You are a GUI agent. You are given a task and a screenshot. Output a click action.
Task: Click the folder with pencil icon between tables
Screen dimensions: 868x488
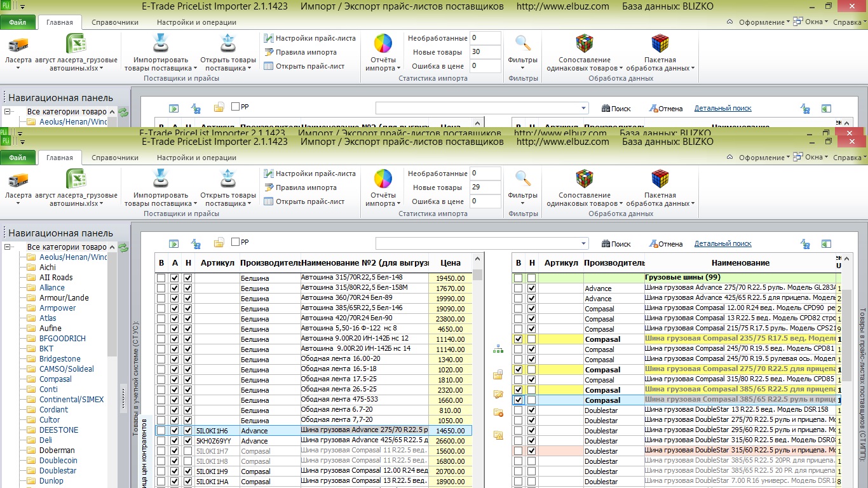click(498, 395)
